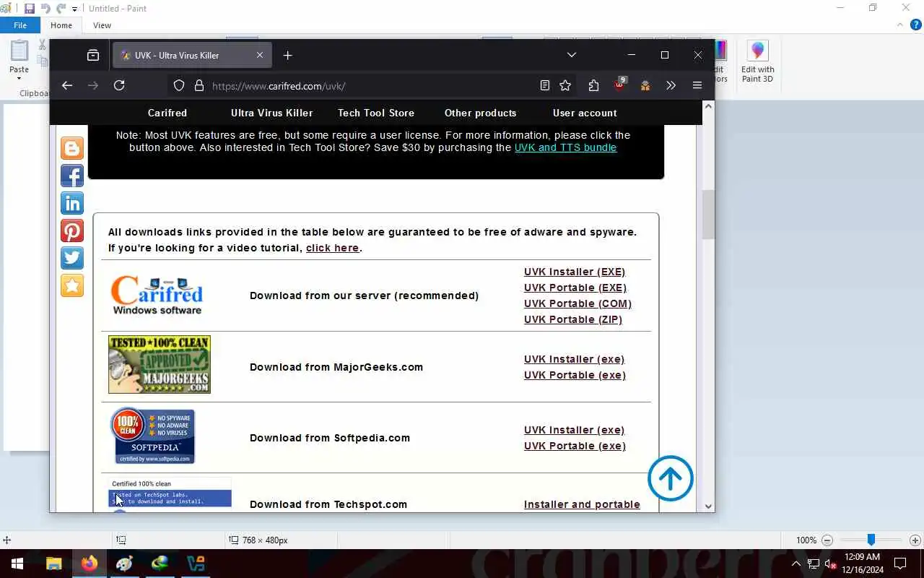Reload the Firefox page
The width and height of the screenshot is (924, 578).
click(119, 85)
